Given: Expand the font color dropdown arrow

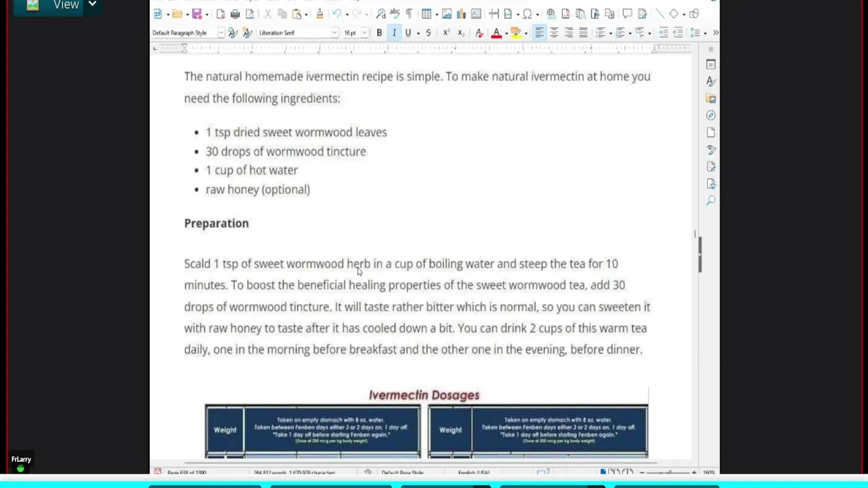Looking at the screenshot, I should 507,33.
